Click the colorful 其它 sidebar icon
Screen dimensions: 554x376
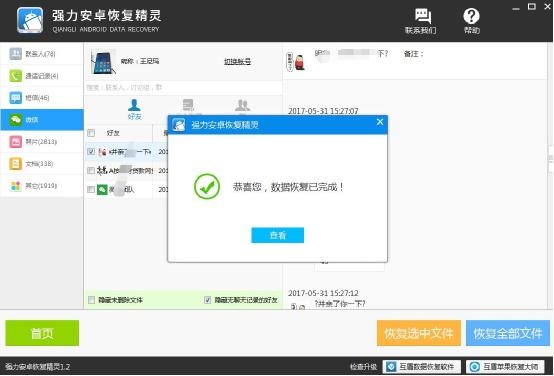(16, 186)
